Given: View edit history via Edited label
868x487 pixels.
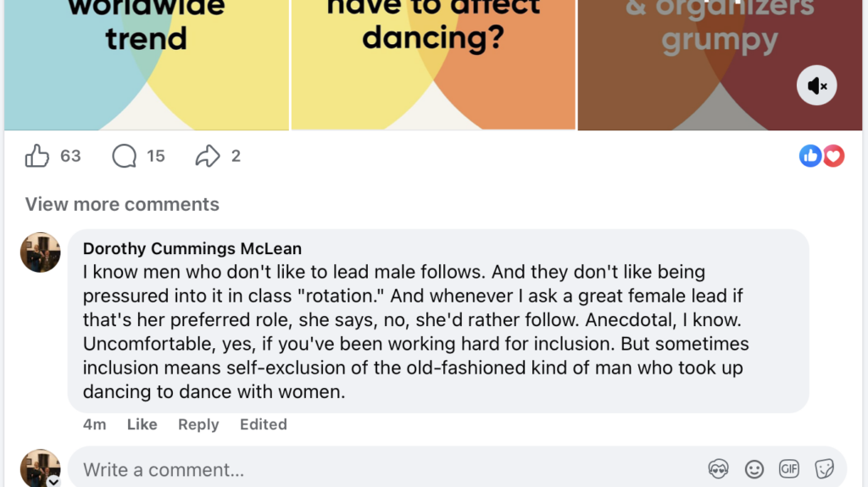Looking at the screenshot, I should [263, 424].
